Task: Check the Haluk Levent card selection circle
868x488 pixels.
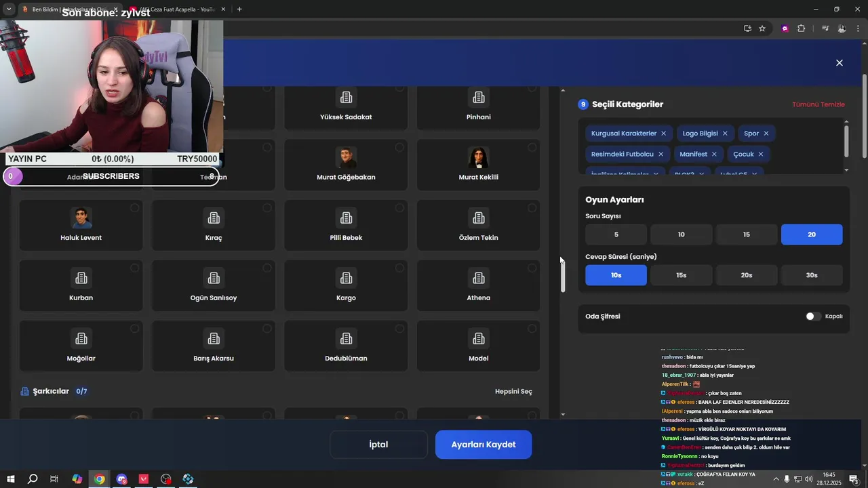Action: coord(134,207)
